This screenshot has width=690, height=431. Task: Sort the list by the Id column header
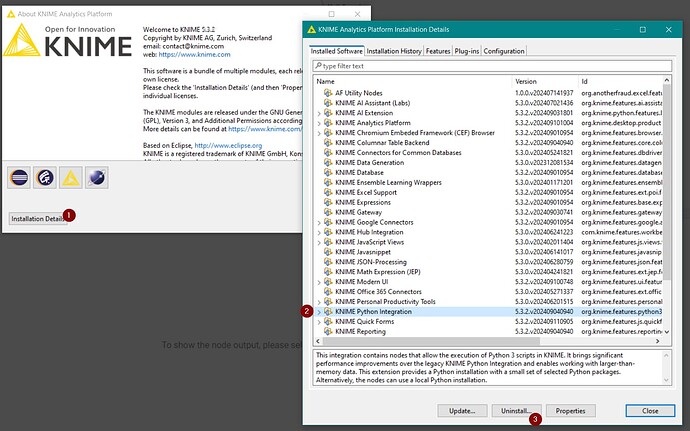point(620,81)
